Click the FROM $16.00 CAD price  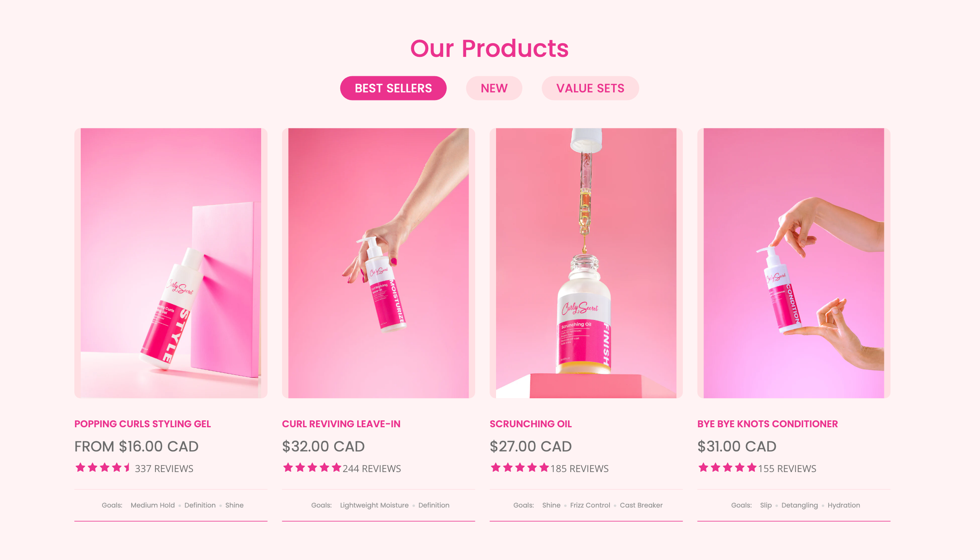[x=136, y=446]
